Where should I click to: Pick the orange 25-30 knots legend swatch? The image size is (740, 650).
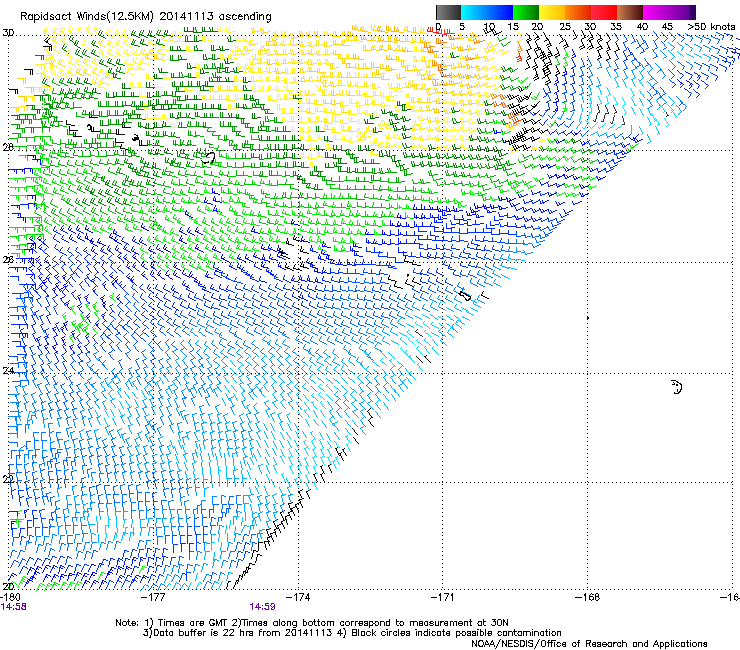click(x=578, y=12)
